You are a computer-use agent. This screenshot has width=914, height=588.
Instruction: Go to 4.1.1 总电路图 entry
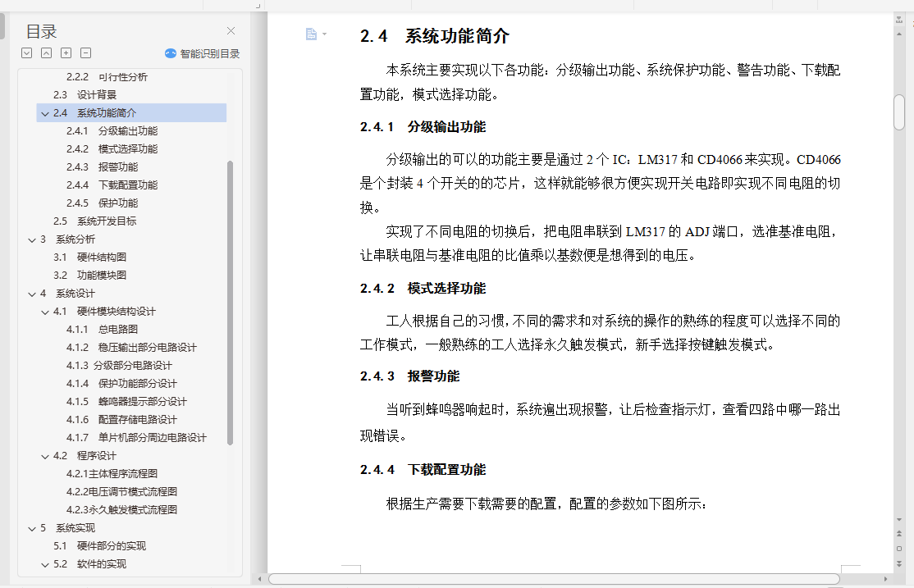(x=102, y=330)
